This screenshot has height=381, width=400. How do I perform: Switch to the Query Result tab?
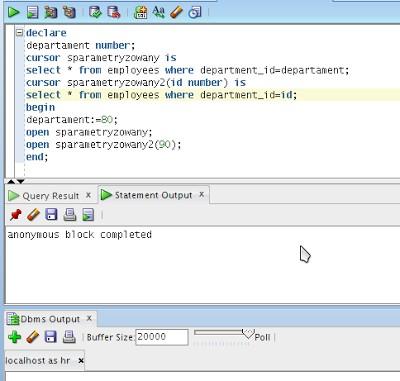51,196
